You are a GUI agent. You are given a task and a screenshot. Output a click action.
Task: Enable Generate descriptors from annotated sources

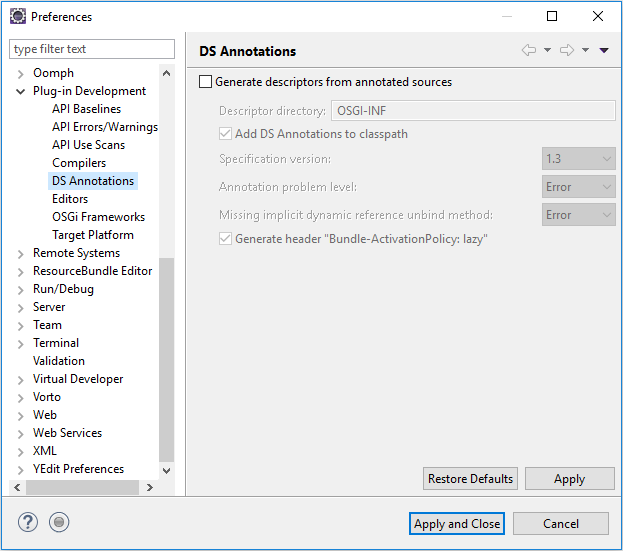click(x=205, y=82)
